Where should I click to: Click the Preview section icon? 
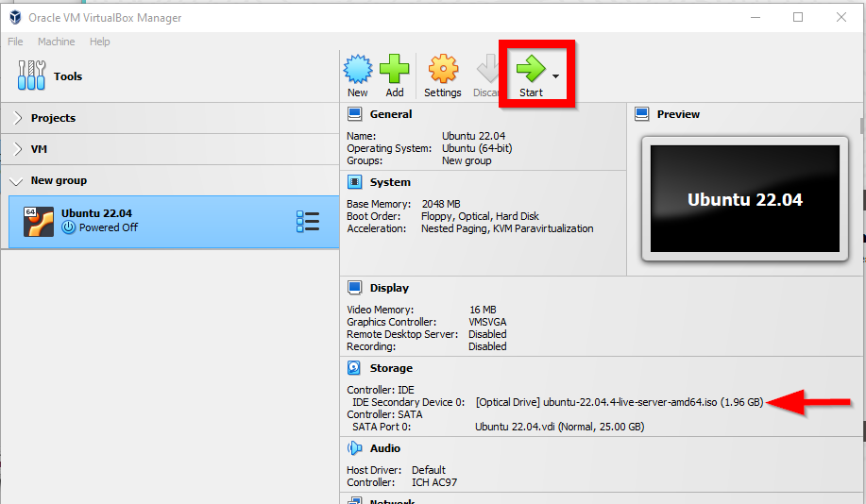pyautogui.click(x=642, y=114)
